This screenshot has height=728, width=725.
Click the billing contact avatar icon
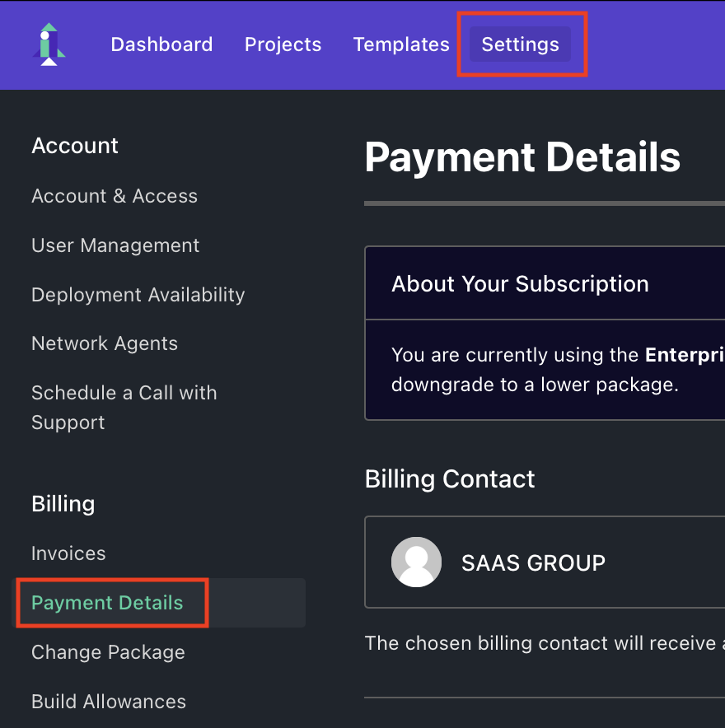tap(416, 562)
